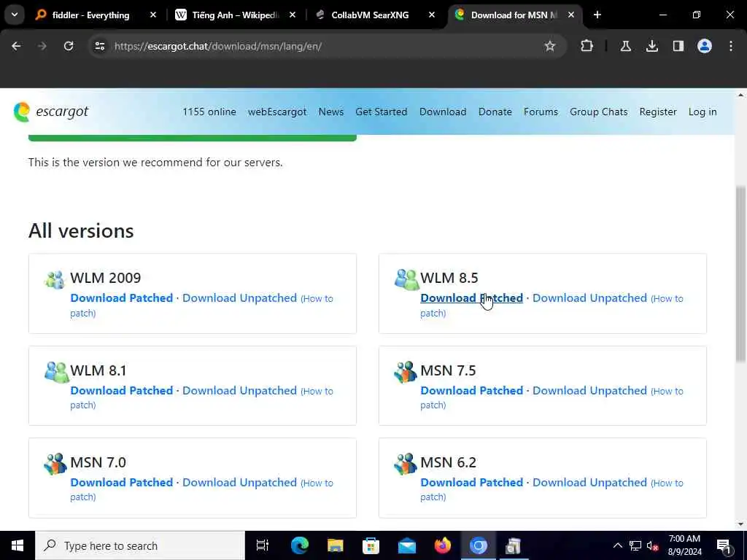Screen dimensions: 747x560
Task: Open Mail app from taskbar
Action: pos(407,545)
